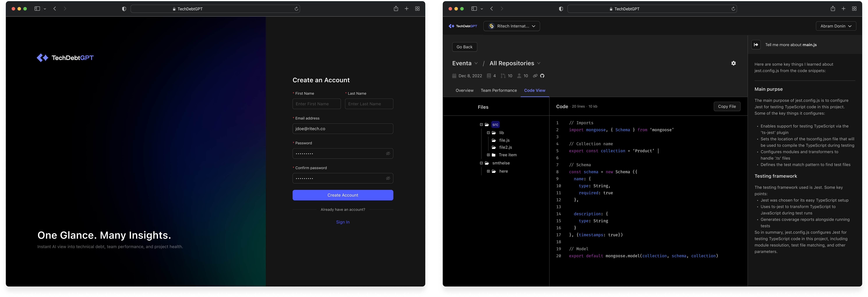The width and height of the screenshot is (868, 297).
Task: Open the Ritech International organization dropdown
Action: 511,26
